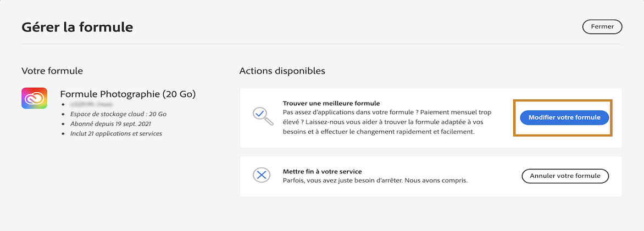Click the magnifying glass checkmark icon
The width and height of the screenshot is (644, 231).
tap(260, 115)
